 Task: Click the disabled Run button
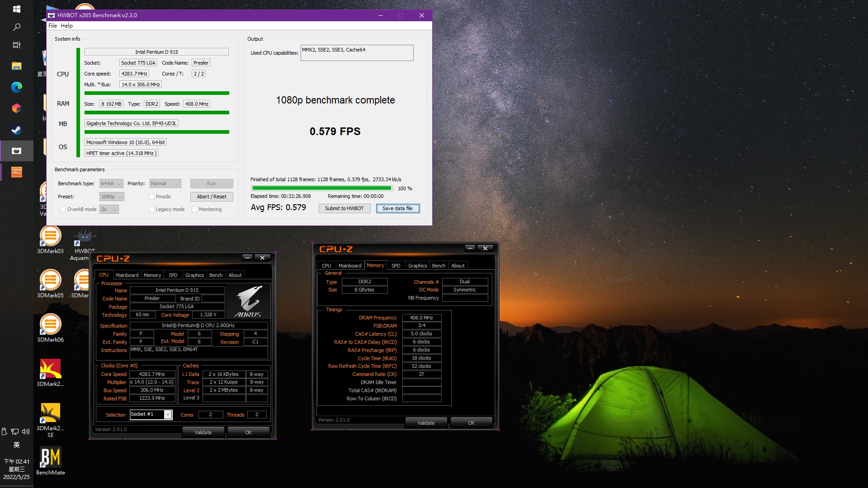point(212,183)
